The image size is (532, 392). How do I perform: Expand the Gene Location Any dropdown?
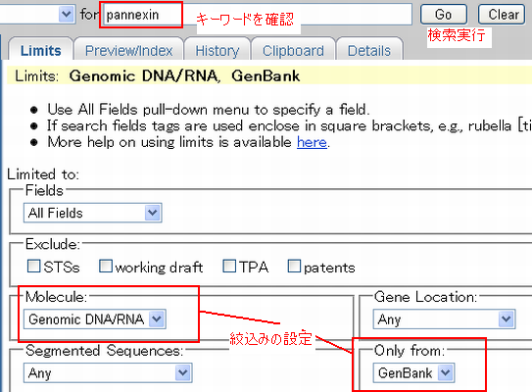coord(444,319)
